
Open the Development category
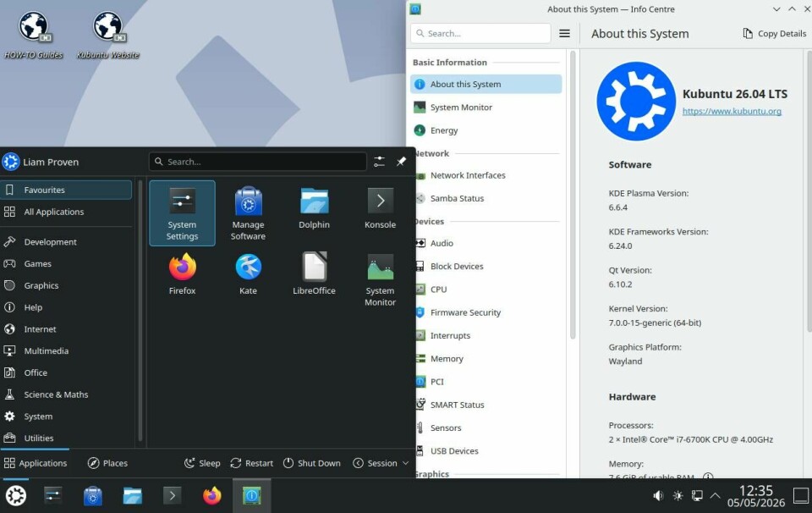[x=66, y=241]
